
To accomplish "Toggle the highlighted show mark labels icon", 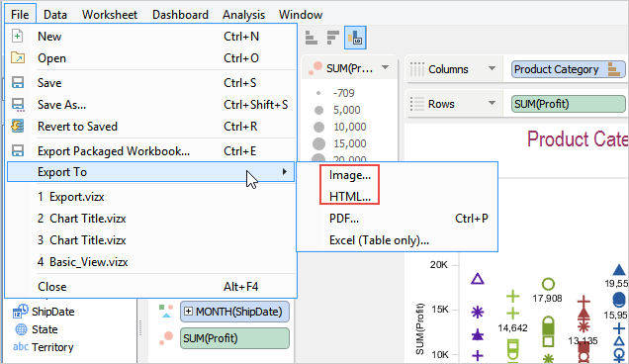I will tap(355, 38).
